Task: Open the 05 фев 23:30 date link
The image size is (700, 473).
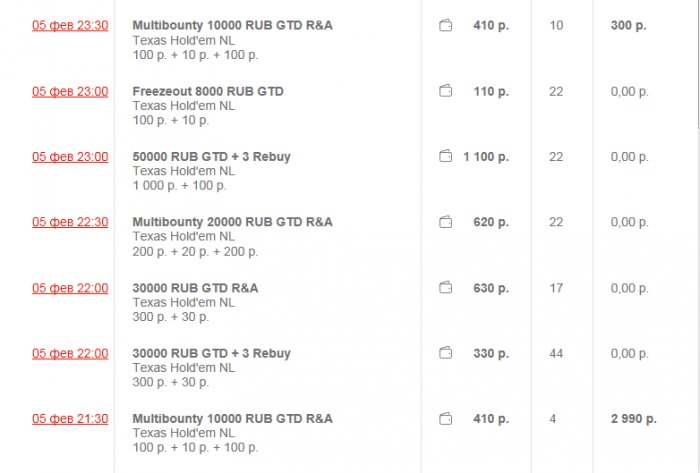Action: (70, 26)
